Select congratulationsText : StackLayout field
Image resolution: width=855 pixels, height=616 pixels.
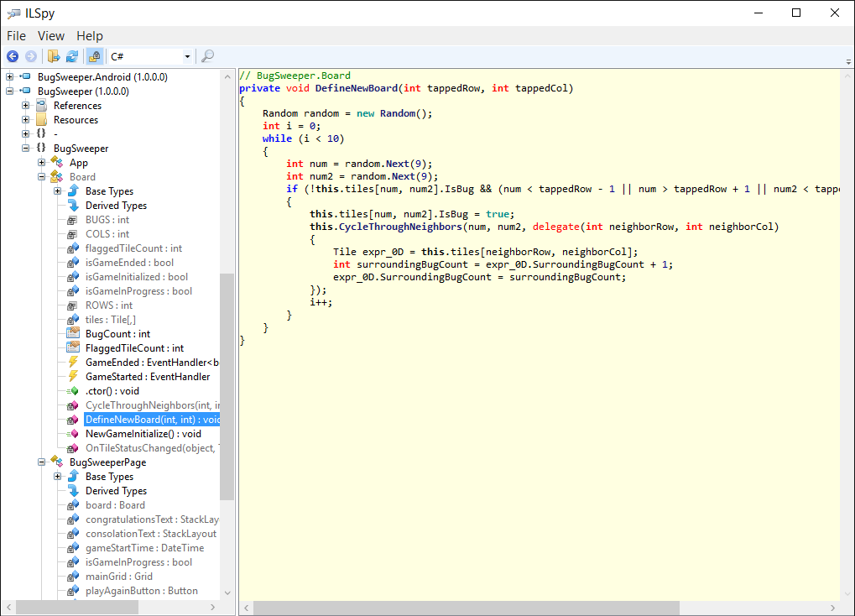tap(152, 519)
